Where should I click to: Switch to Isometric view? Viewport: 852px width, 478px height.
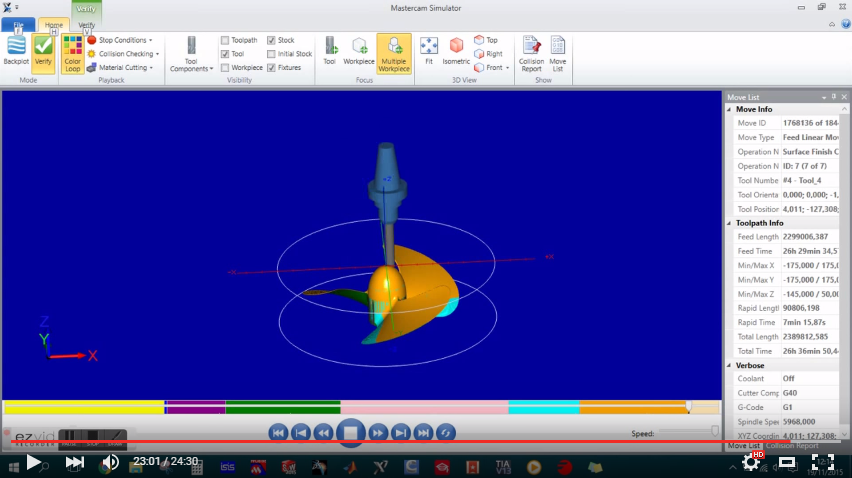pos(456,51)
